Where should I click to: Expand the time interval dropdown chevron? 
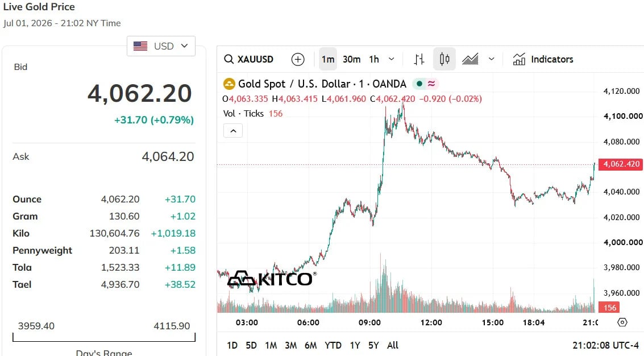pos(392,59)
